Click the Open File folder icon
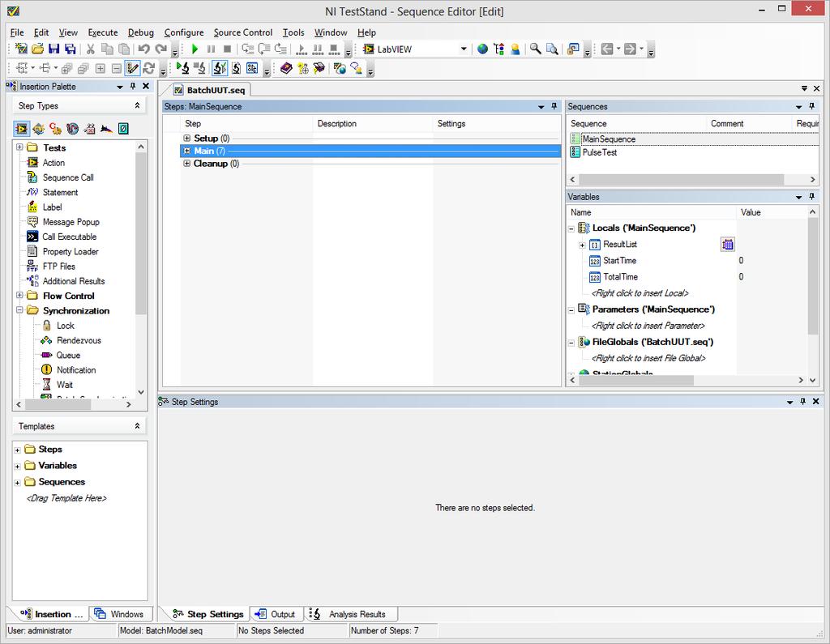830x644 pixels. (37, 49)
